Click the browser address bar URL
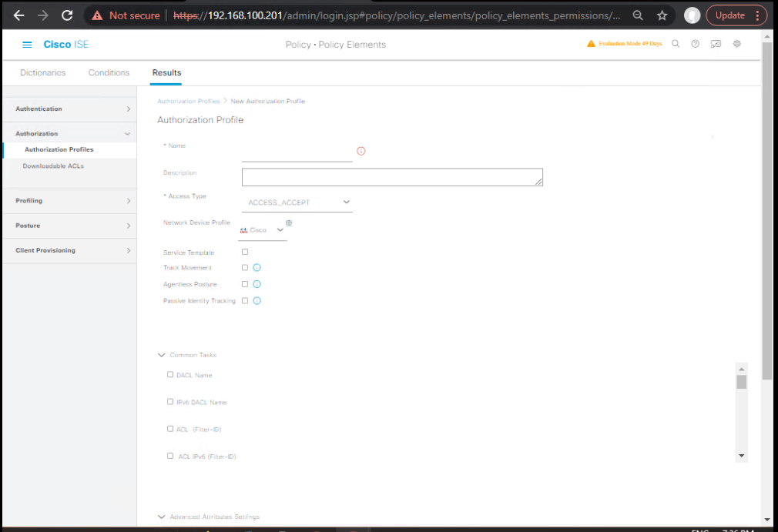 coord(397,15)
